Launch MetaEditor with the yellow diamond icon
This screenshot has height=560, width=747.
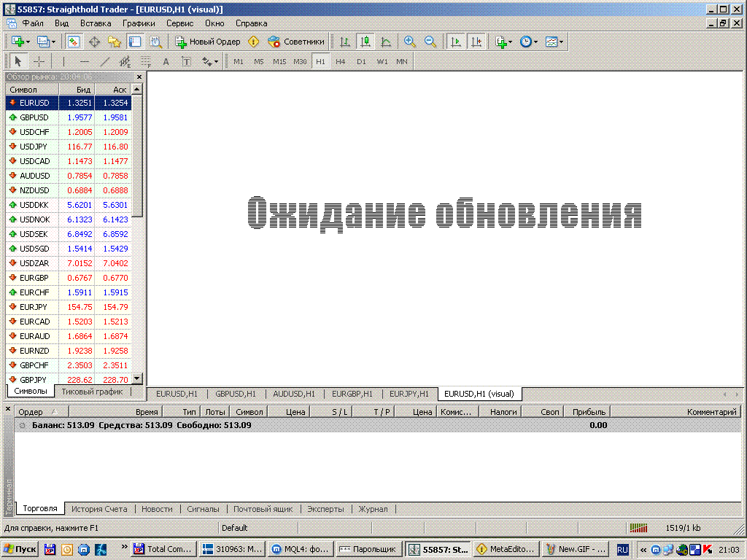[253, 42]
